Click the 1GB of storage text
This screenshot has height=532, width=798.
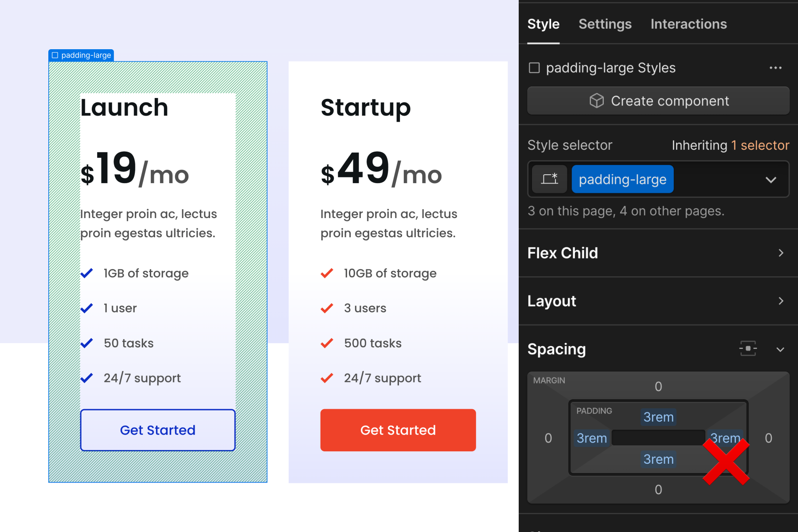click(146, 273)
